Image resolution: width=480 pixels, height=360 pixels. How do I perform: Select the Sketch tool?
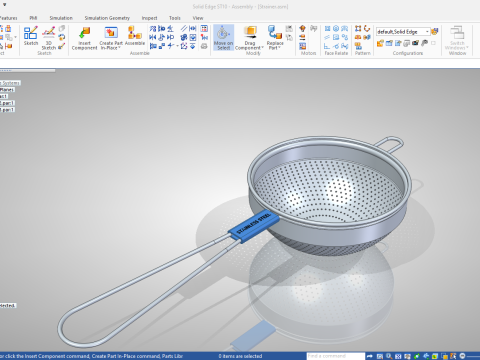tap(31, 36)
